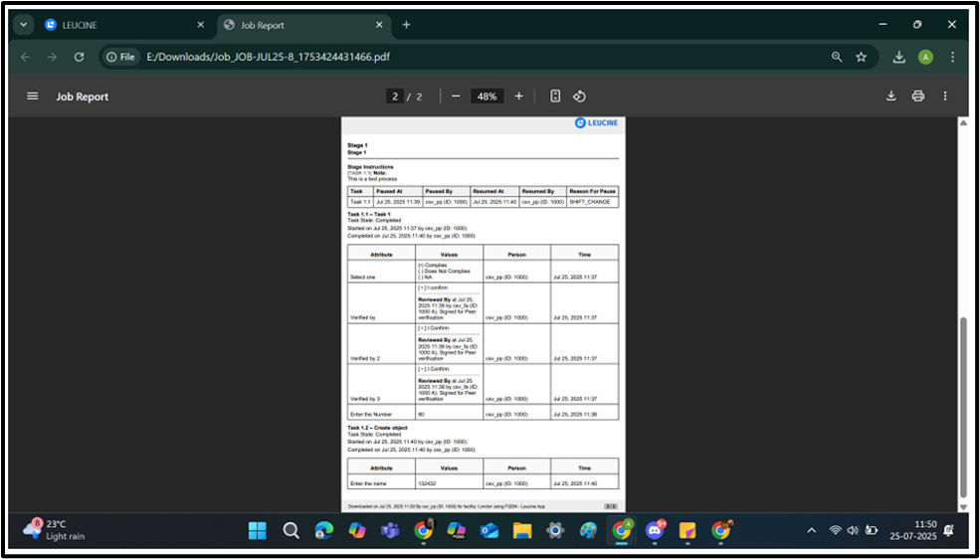Screen dimensions: 980x559
Task: Reload the current page
Action: 80,57
